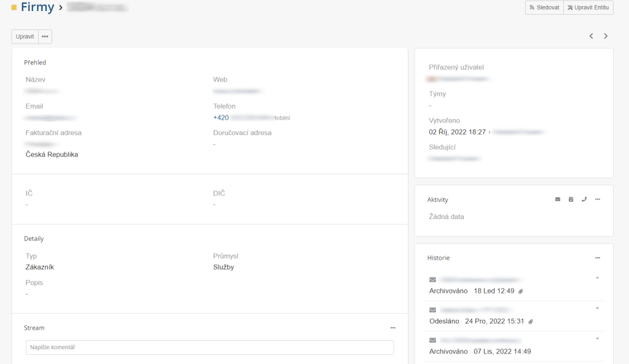Expand dropdown for 24 Pro sent email

point(597,308)
